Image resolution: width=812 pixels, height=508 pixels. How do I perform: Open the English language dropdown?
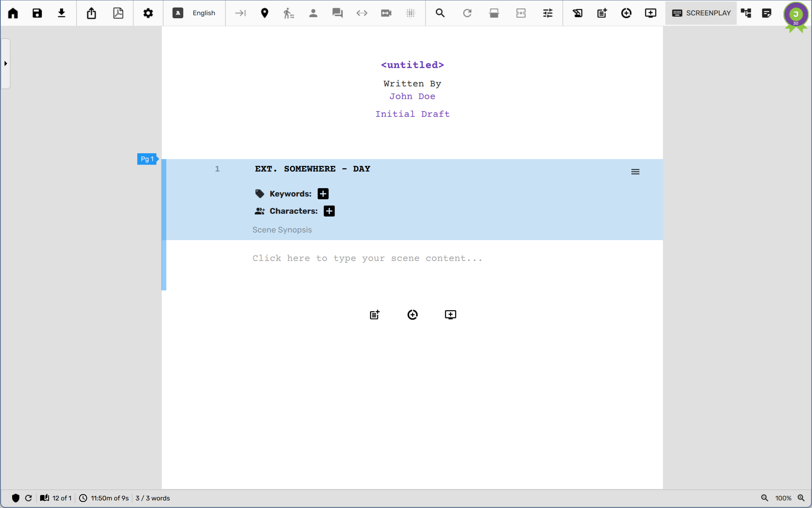(x=194, y=13)
